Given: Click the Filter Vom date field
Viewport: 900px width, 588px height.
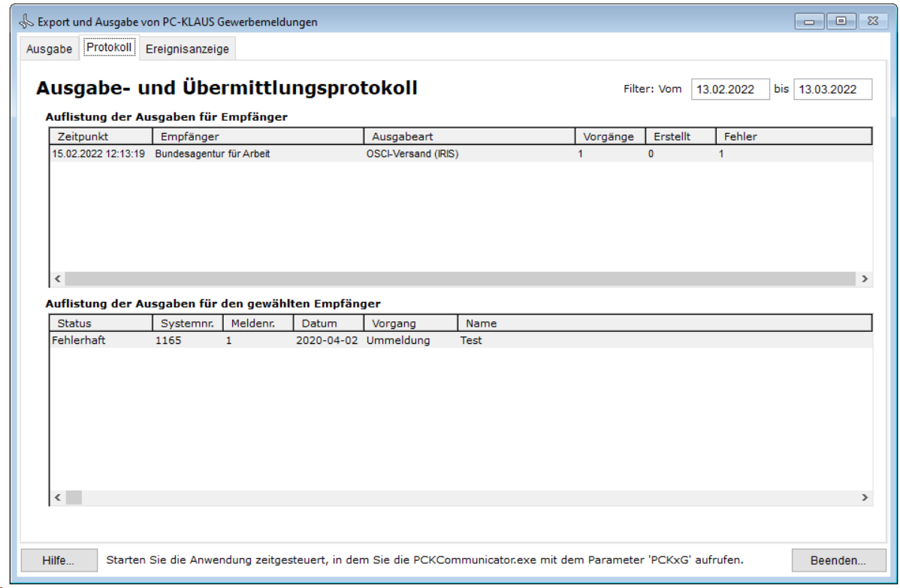Looking at the screenshot, I should click(x=730, y=89).
